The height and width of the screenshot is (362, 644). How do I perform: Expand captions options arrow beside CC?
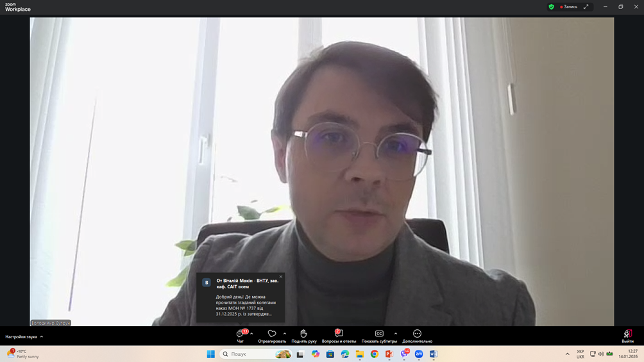[396, 333]
